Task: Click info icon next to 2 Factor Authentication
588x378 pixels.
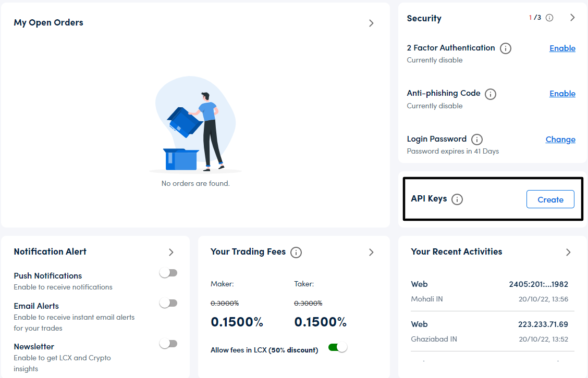Action: click(505, 48)
